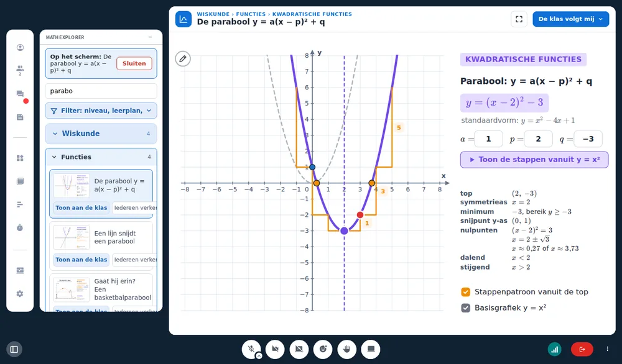Open the user profile icon in sidebar
The height and width of the screenshot is (364, 622).
tap(20, 48)
